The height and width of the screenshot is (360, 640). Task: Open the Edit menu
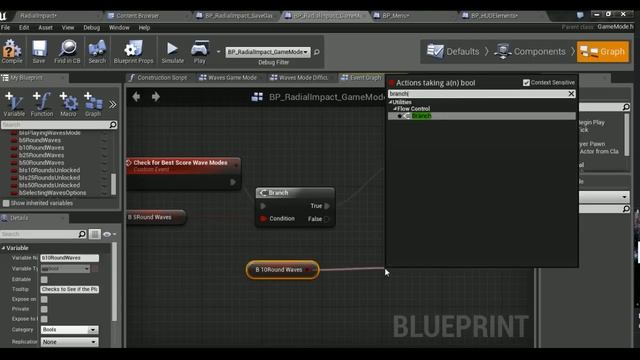click(x=24, y=28)
